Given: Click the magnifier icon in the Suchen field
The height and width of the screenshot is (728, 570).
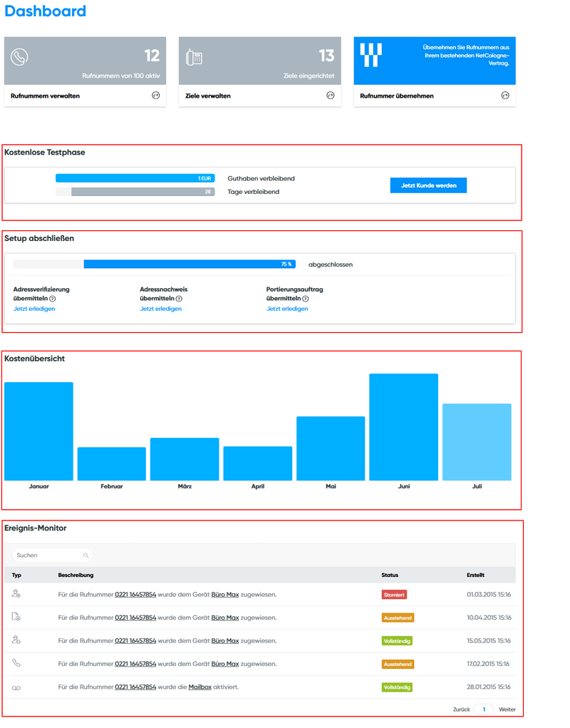Looking at the screenshot, I should click(85, 555).
